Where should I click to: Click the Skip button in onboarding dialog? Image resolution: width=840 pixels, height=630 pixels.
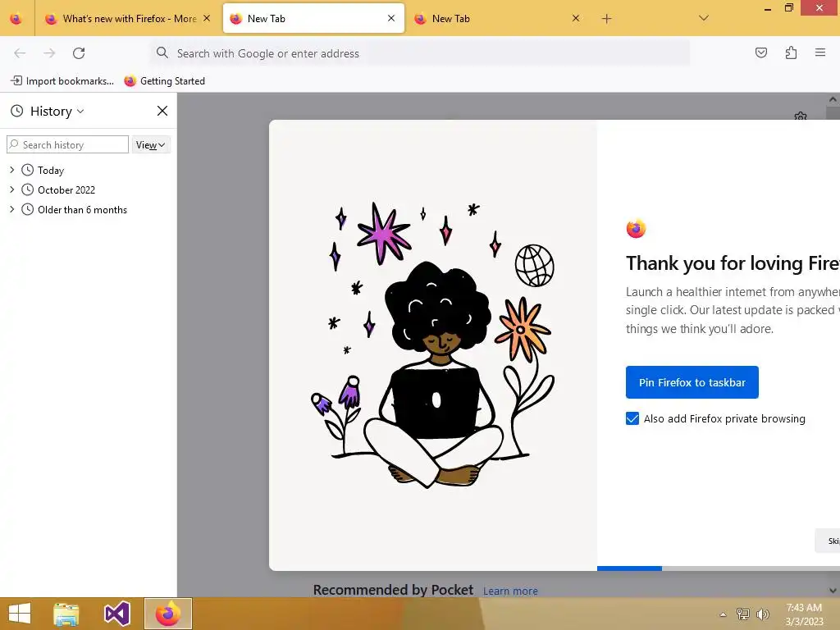(x=828, y=541)
